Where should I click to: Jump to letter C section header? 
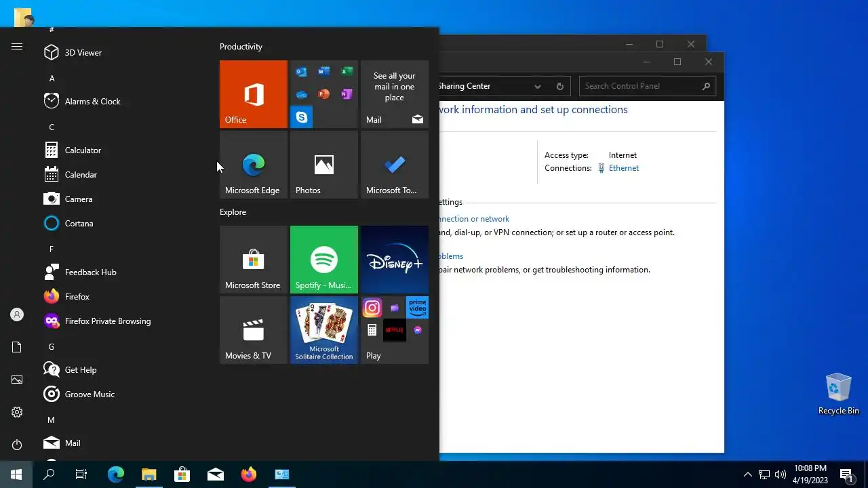coord(52,127)
